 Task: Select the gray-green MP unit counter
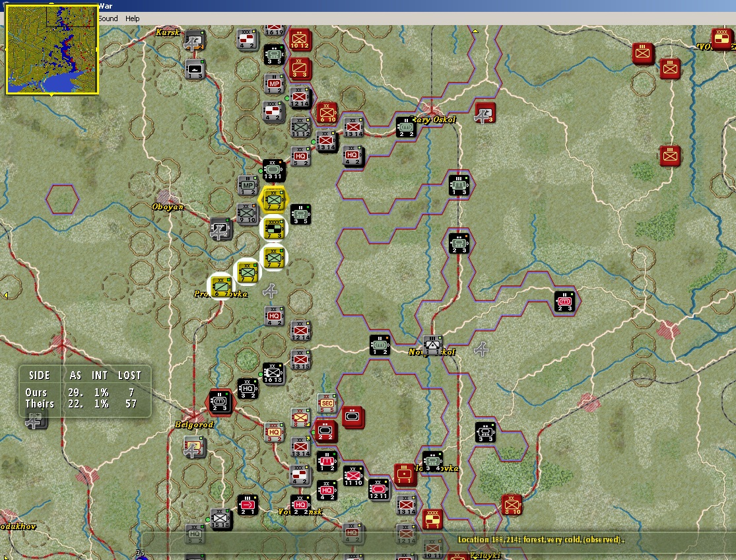point(248,186)
